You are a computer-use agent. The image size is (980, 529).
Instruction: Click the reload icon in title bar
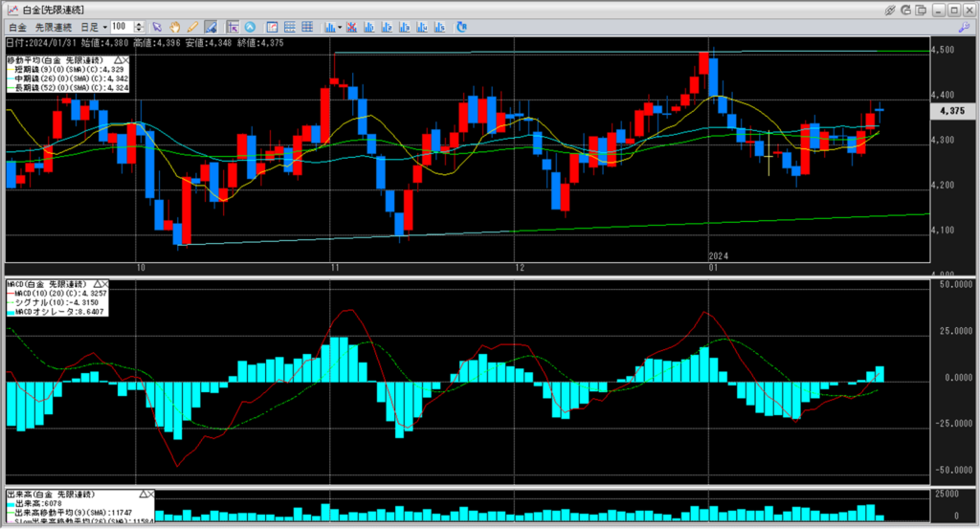click(x=905, y=10)
